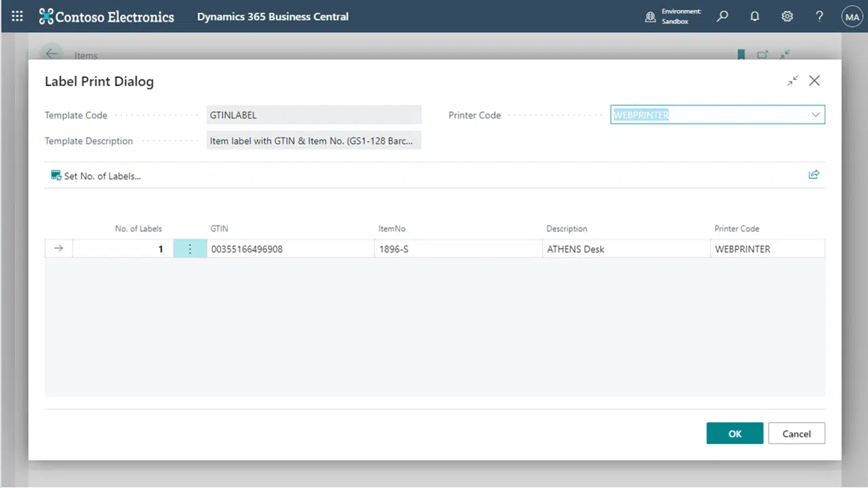Confirm printing with the OK button
Screen dimensions: 868x488
click(734, 434)
